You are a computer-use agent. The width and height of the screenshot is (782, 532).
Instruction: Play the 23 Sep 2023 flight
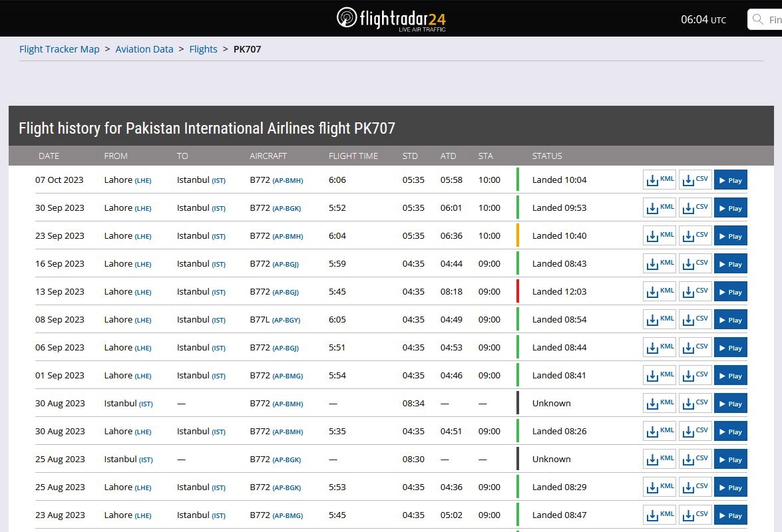click(x=730, y=236)
